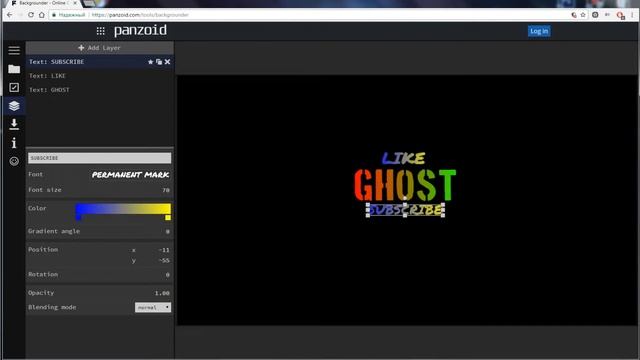Open the Permanent Marker font selector

pos(130,175)
